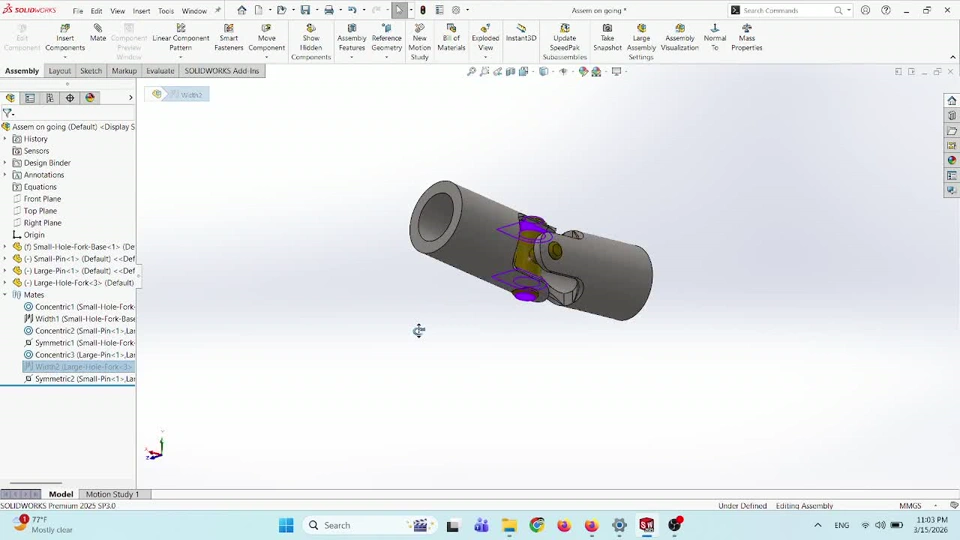The height and width of the screenshot is (540, 960).
Task: Click the Insert Components tool
Action: 65,38
